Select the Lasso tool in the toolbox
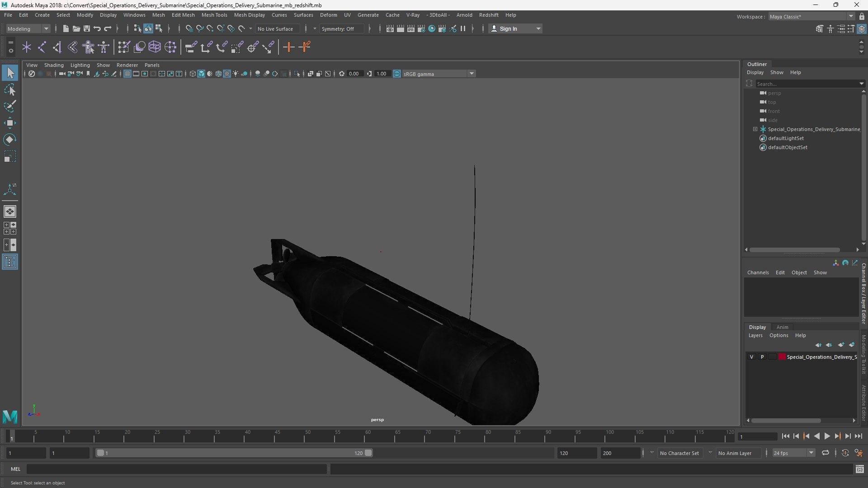Screen dimensions: 868x488 tap(10, 90)
